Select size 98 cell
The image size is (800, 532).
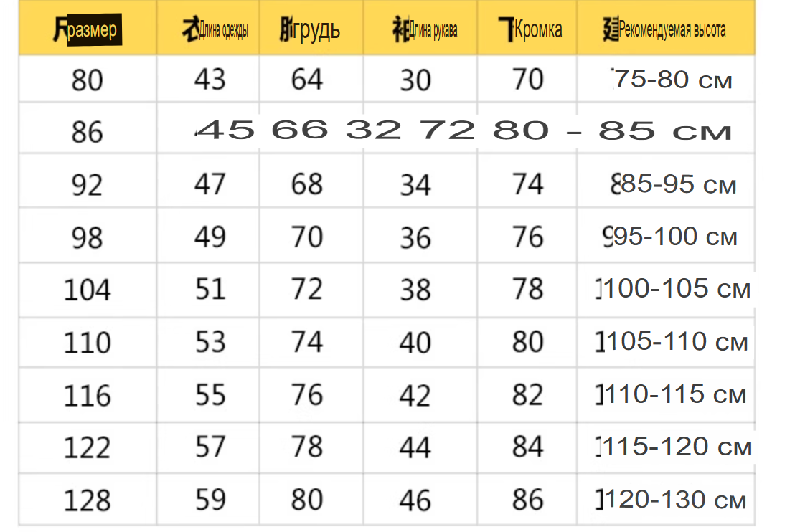(x=88, y=238)
